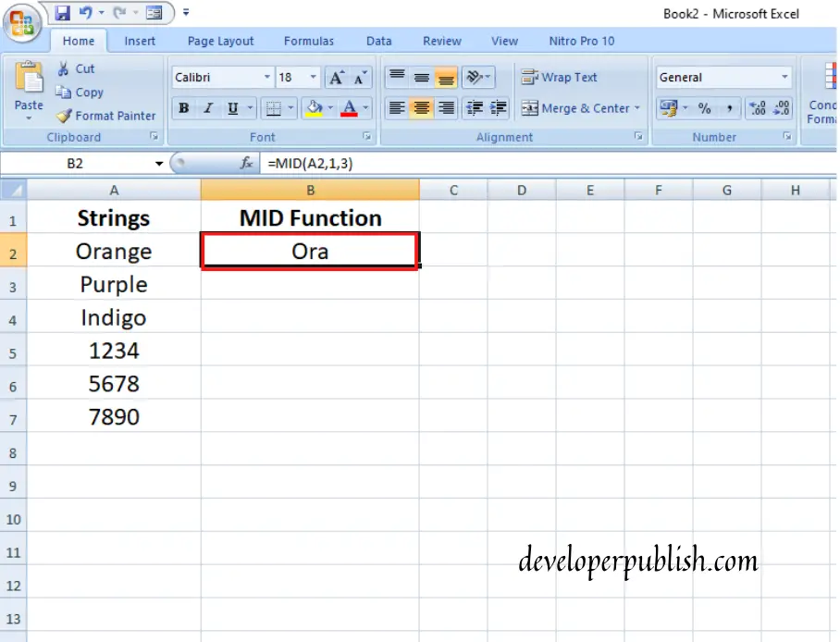Open Alignment dialog launcher

click(x=638, y=137)
